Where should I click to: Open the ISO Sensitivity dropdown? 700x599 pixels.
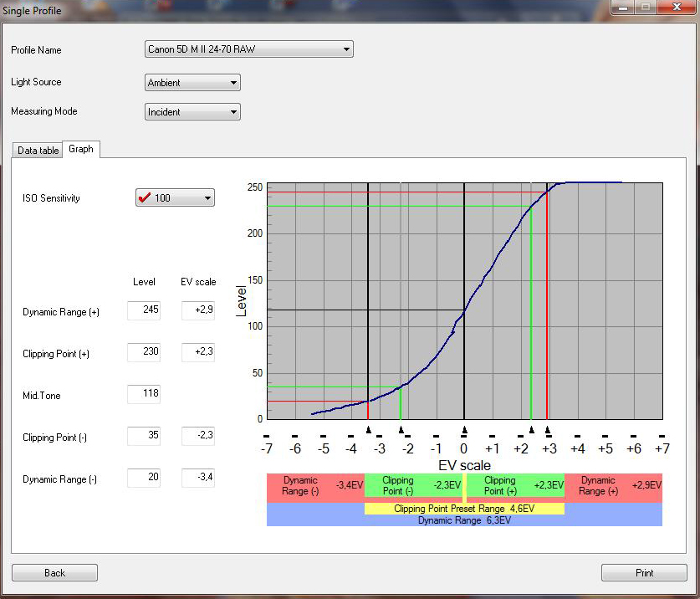[175, 197]
